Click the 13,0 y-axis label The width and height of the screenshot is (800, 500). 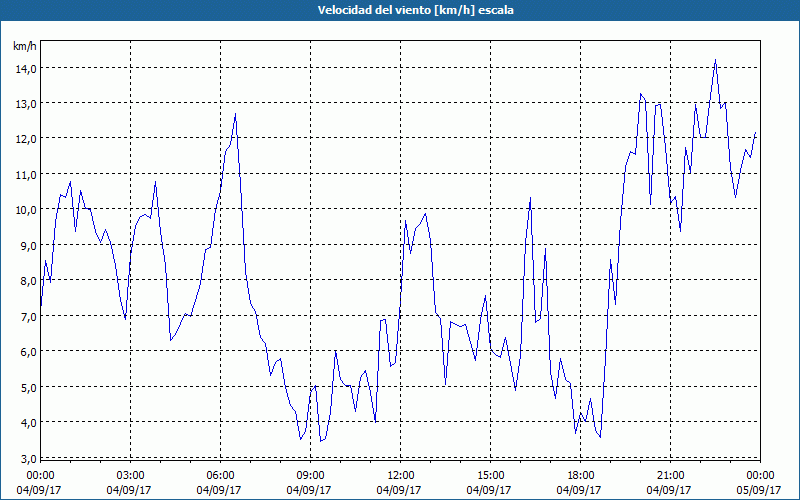[25, 103]
